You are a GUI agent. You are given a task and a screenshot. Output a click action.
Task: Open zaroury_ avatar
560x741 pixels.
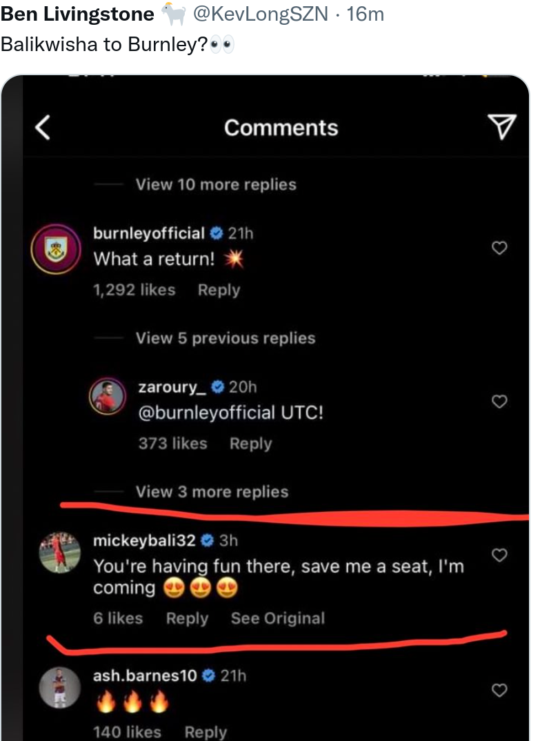[109, 396]
